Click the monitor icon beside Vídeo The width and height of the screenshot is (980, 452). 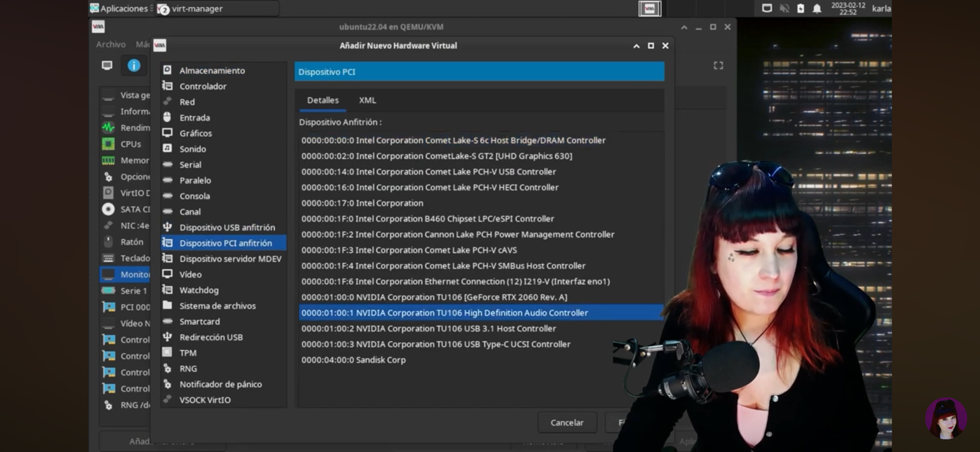(x=168, y=274)
